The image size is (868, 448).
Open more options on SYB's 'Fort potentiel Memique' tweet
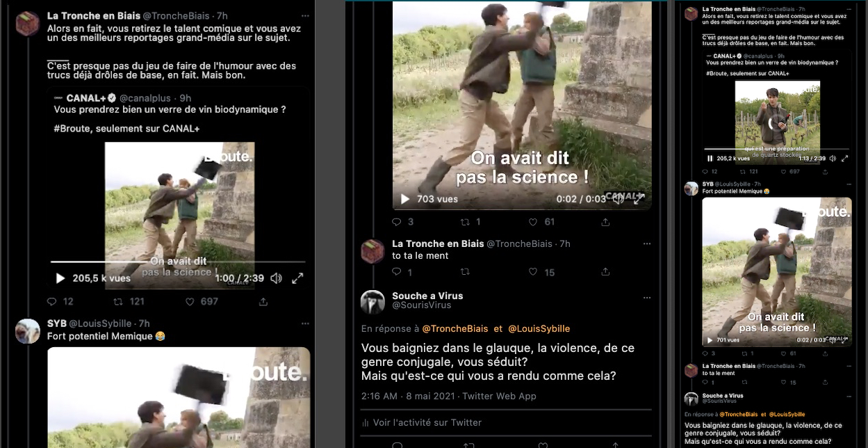pos(305,323)
